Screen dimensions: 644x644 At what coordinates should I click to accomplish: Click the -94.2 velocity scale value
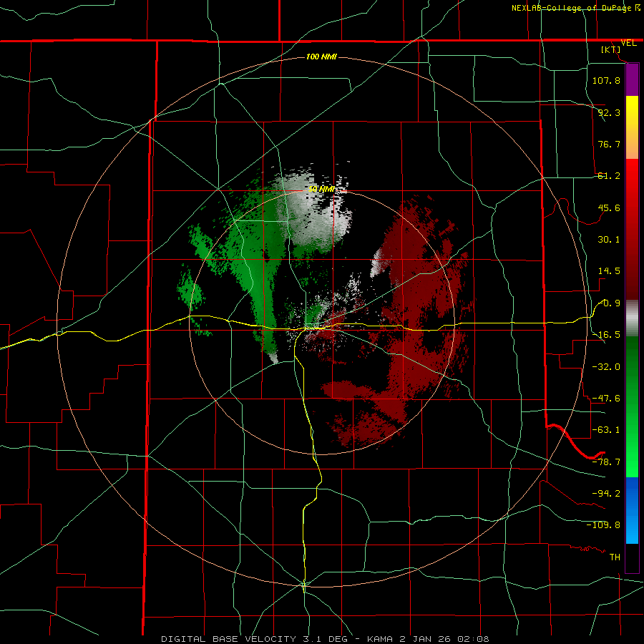[606, 493]
